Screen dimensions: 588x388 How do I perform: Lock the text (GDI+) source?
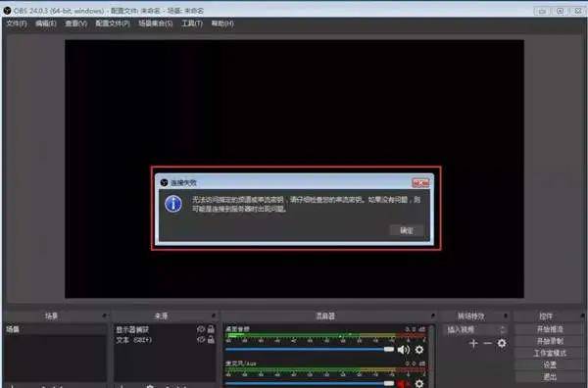tap(211, 340)
